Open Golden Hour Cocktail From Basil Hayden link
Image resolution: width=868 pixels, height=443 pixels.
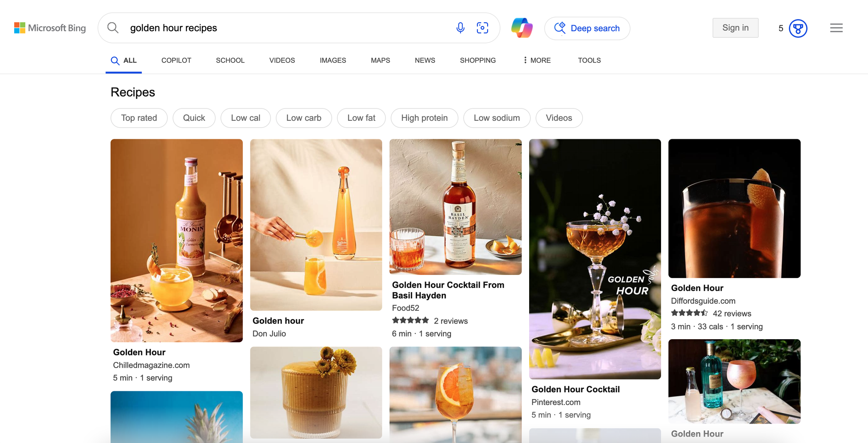(448, 290)
